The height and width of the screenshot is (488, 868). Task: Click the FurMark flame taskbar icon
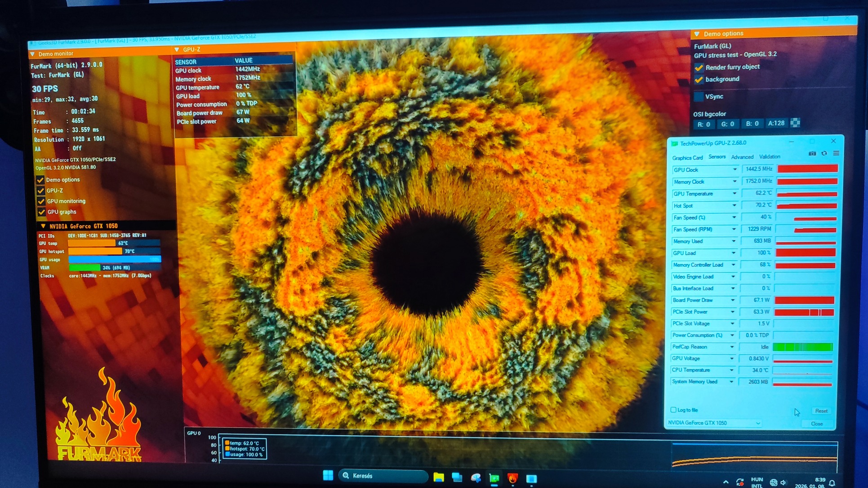[512, 478]
